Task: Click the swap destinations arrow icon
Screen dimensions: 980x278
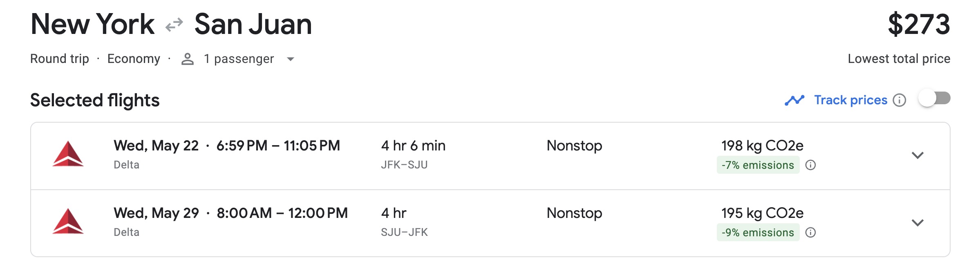Action: coord(173,25)
